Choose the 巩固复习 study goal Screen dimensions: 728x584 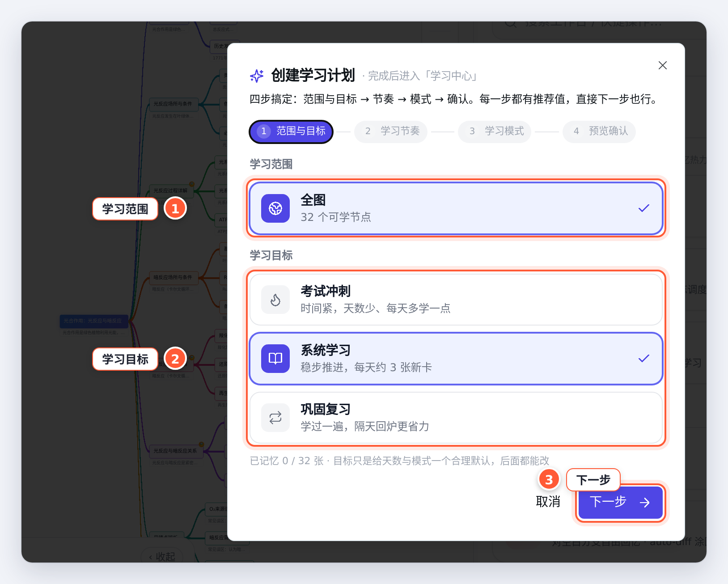click(x=456, y=418)
